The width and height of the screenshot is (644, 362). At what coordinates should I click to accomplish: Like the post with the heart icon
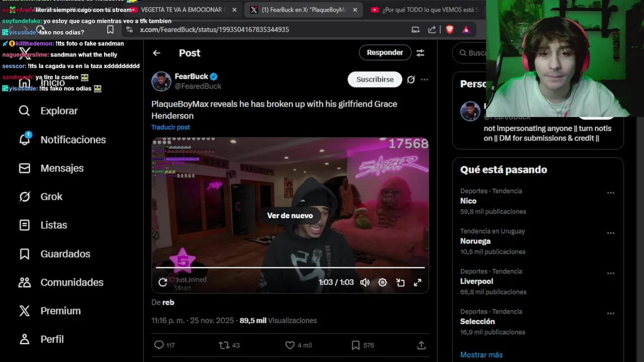coord(290,345)
